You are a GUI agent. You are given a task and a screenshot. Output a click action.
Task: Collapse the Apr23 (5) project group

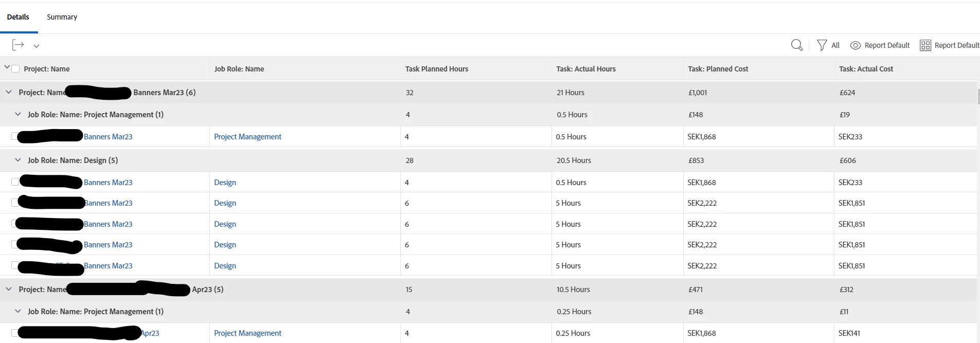(8, 289)
